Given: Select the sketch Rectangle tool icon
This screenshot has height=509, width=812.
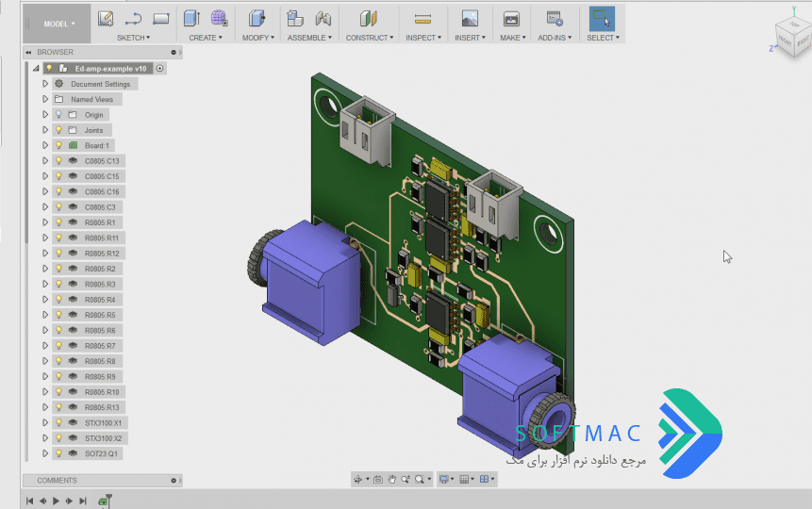Looking at the screenshot, I should click(x=161, y=19).
